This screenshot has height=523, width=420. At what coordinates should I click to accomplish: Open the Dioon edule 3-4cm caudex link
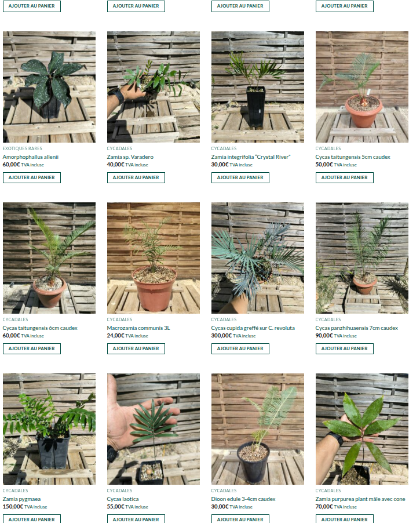tap(243, 499)
